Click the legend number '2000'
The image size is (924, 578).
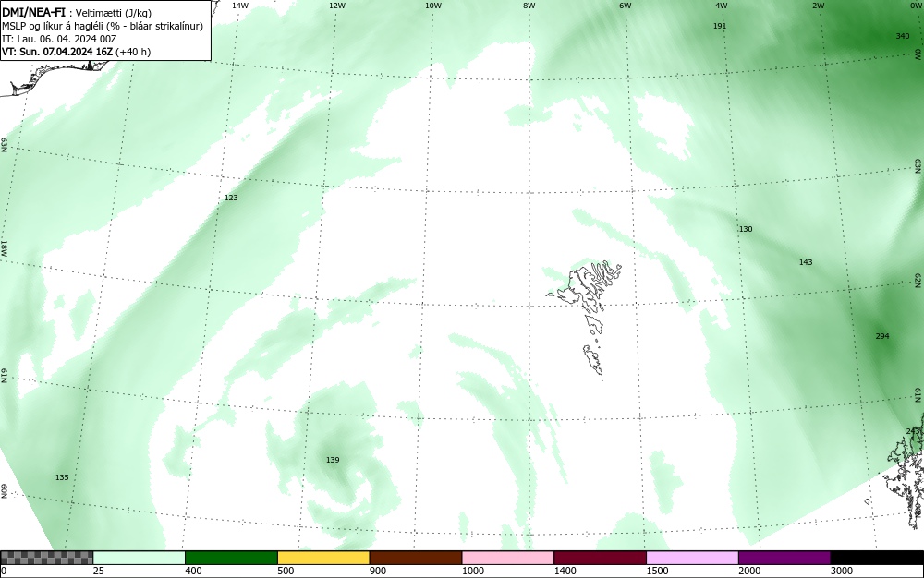click(749, 571)
